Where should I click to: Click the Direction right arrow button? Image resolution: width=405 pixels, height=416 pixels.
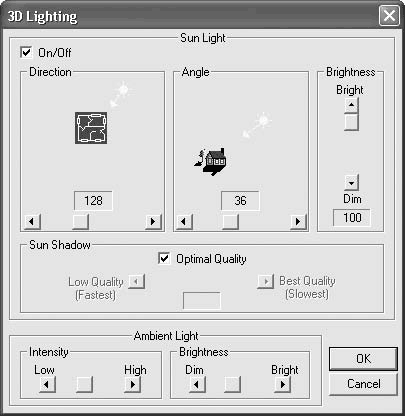[x=153, y=221]
